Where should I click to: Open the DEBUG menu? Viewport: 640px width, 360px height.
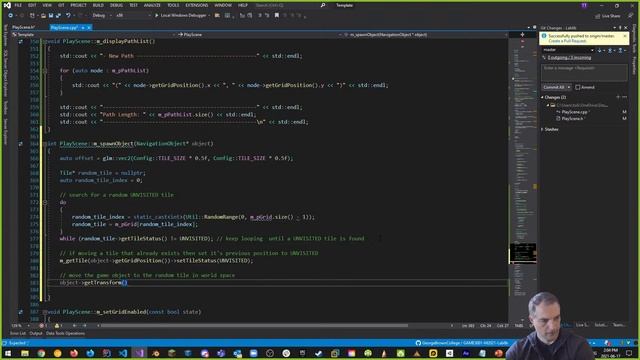point(116,5)
